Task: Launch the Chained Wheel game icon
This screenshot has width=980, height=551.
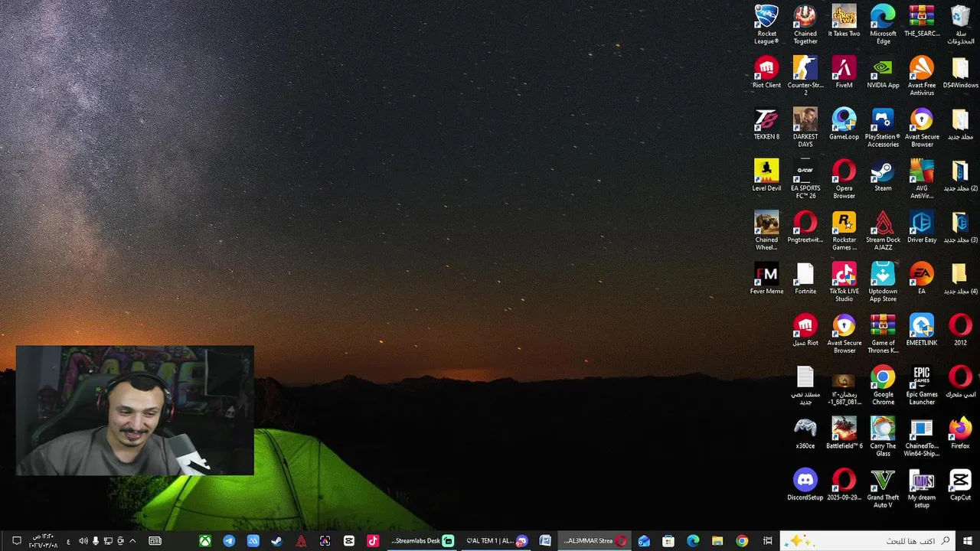Action: pos(766,230)
